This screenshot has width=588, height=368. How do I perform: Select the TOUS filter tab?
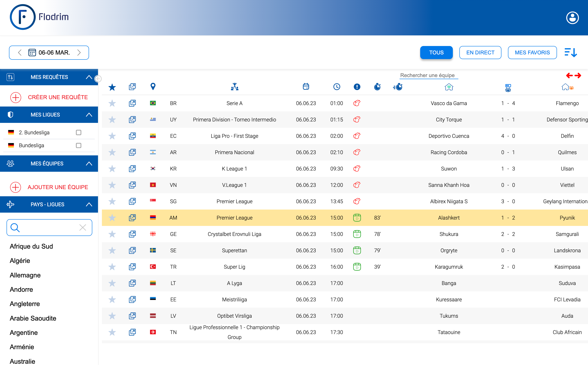click(436, 53)
